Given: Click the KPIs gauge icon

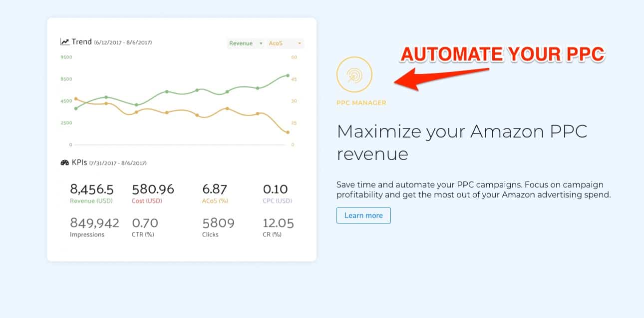Looking at the screenshot, I should click(64, 162).
